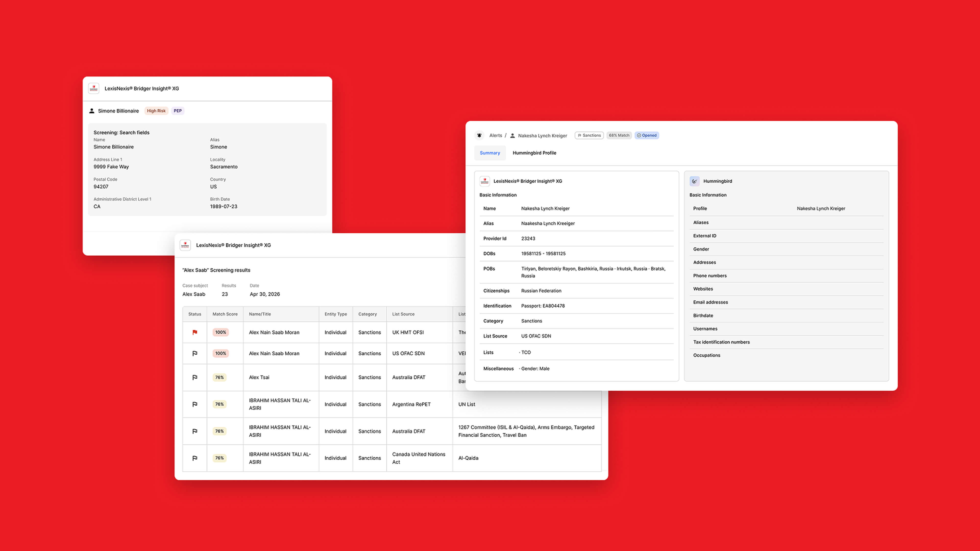Click the Gender: Male miscellaneous value
The width and height of the screenshot is (980, 551).
(x=535, y=369)
